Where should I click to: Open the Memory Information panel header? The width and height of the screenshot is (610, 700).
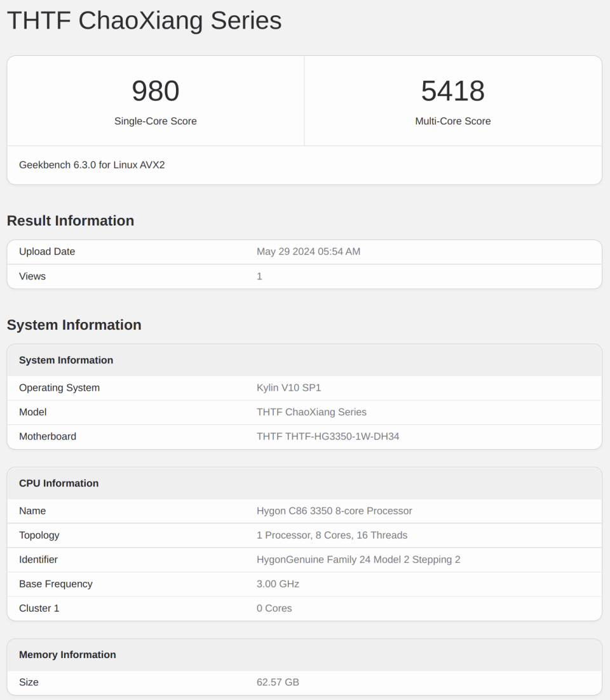pos(67,654)
